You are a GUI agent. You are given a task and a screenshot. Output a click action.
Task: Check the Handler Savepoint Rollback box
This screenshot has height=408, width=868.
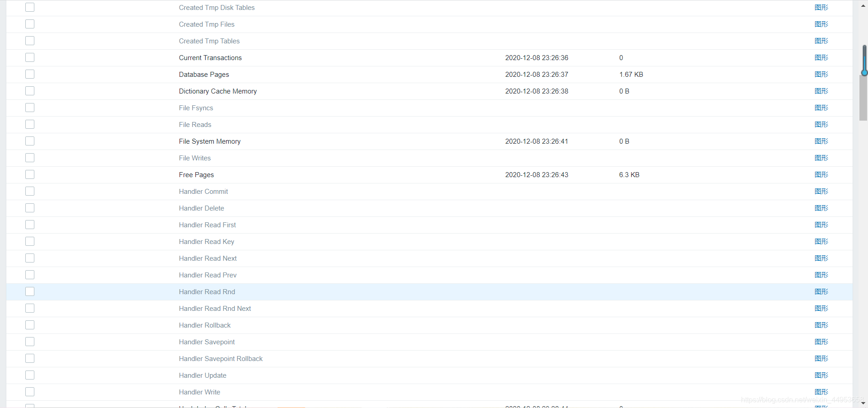click(30, 358)
